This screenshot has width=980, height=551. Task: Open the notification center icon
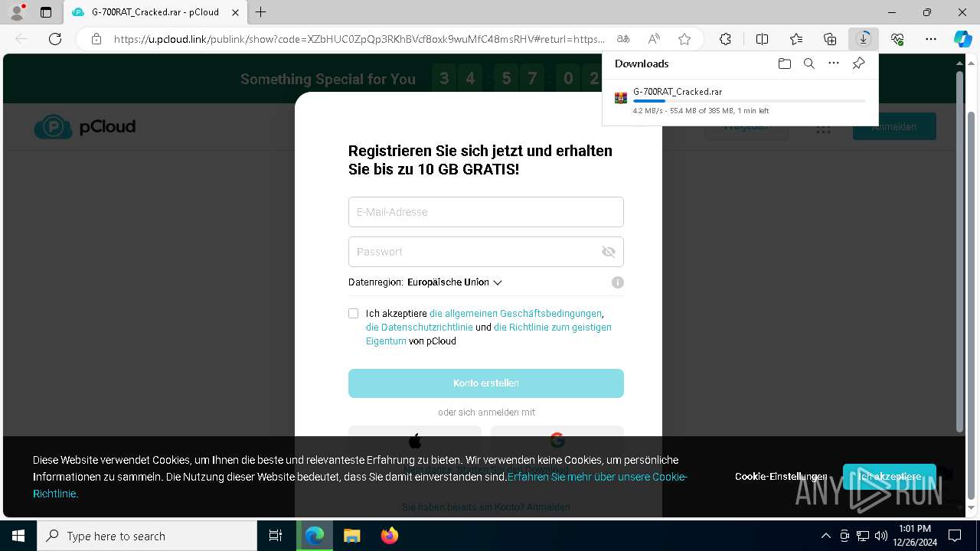point(955,536)
